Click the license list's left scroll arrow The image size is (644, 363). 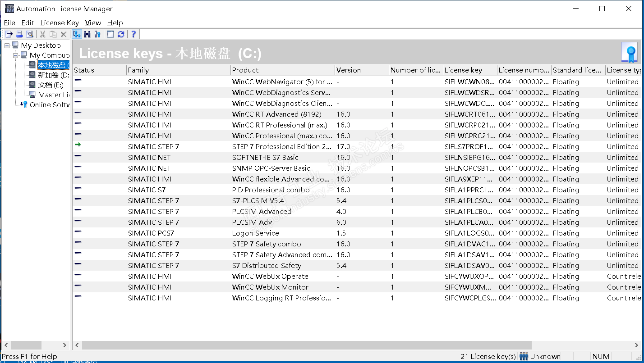77,345
